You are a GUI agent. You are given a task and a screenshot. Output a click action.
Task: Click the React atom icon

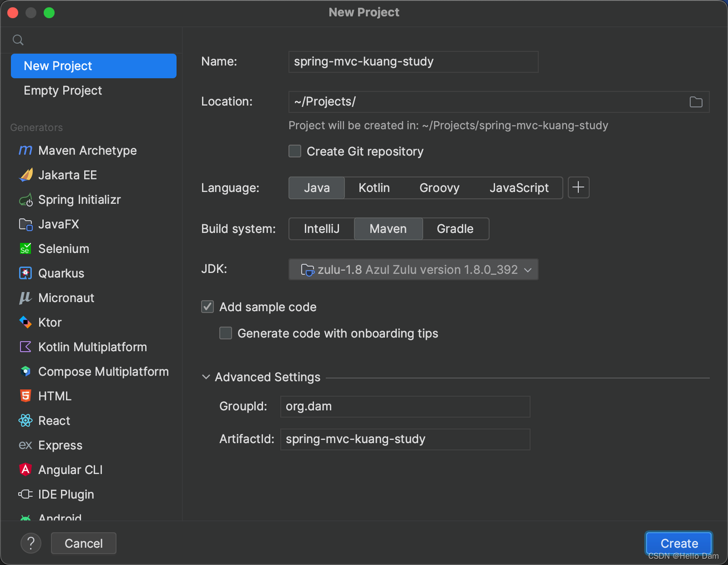tap(26, 420)
